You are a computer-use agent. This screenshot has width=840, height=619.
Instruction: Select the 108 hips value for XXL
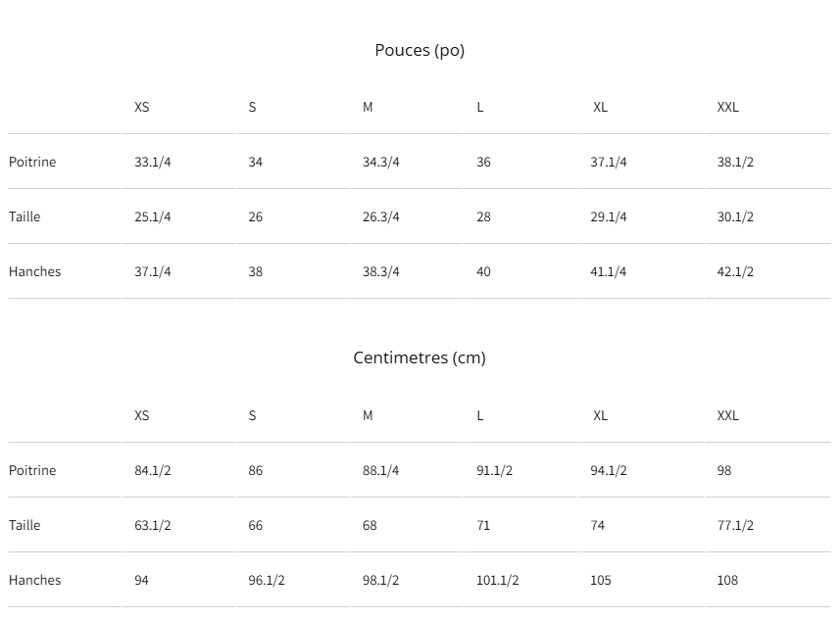(727, 580)
